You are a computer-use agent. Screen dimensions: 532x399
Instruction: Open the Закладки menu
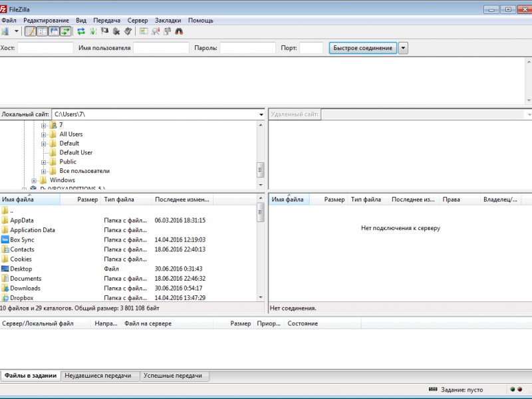click(168, 21)
